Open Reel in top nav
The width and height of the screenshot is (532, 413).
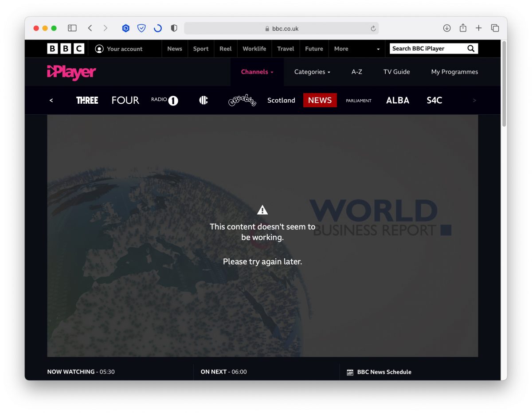[226, 49]
